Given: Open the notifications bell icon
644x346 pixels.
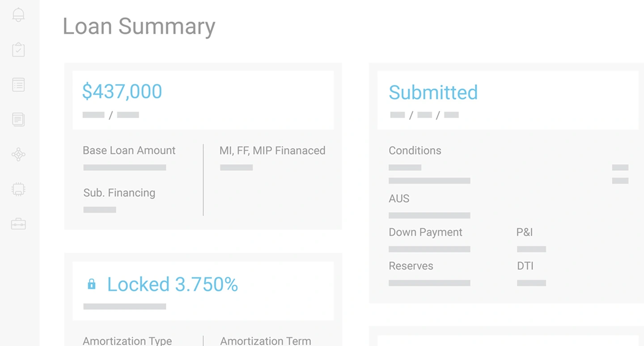Looking at the screenshot, I should click(18, 14).
